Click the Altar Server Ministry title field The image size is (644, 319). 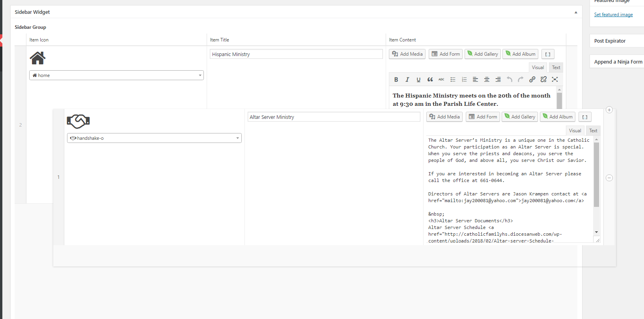pyautogui.click(x=334, y=117)
